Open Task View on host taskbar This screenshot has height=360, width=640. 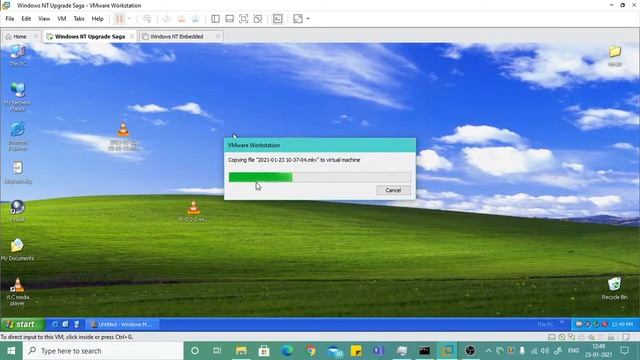(x=217, y=351)
